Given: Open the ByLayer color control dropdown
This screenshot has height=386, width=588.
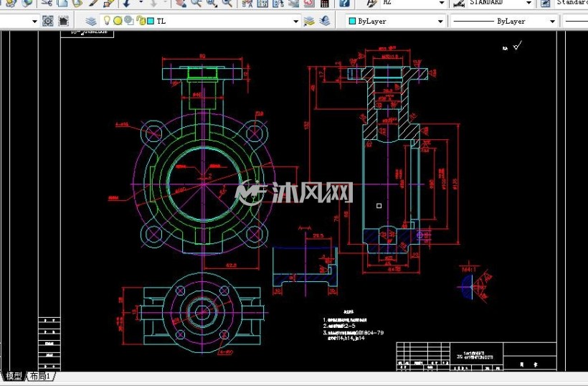Looking at the screenshot, I should (440, 22).
